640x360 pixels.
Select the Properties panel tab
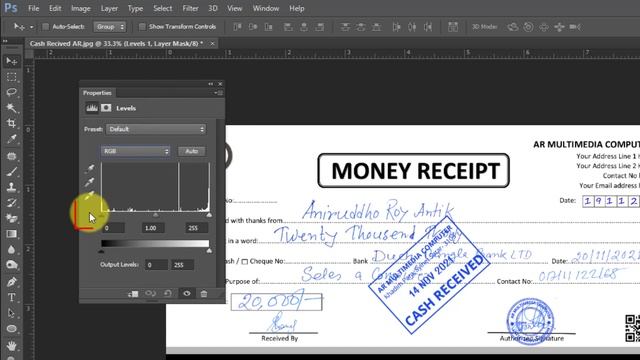click(97, 93)
